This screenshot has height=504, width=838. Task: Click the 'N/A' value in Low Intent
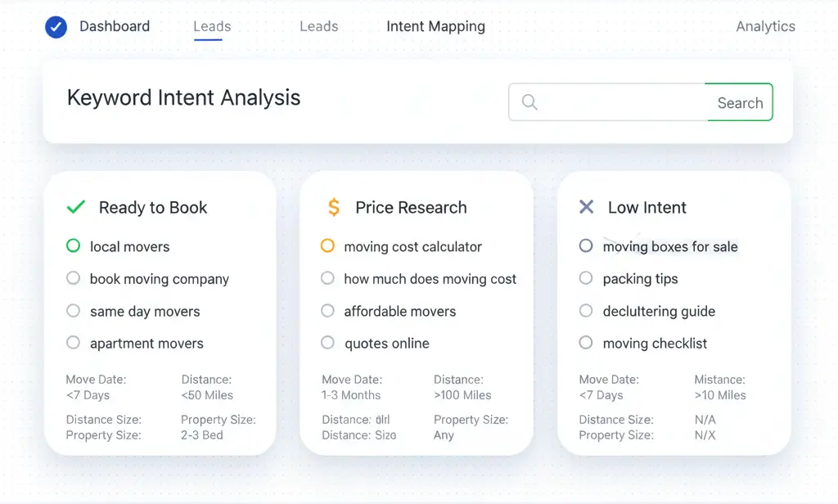[705, 420]
